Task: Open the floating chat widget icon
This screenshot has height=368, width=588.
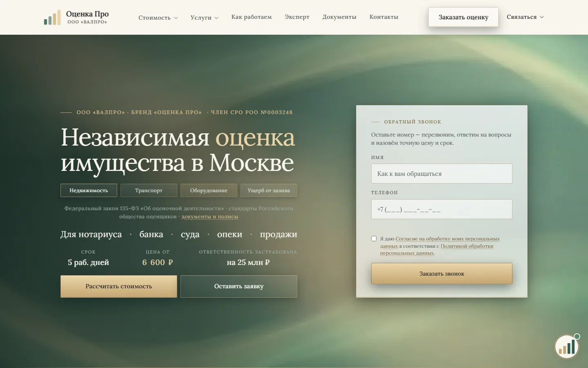Action: [x=567, y=347]
